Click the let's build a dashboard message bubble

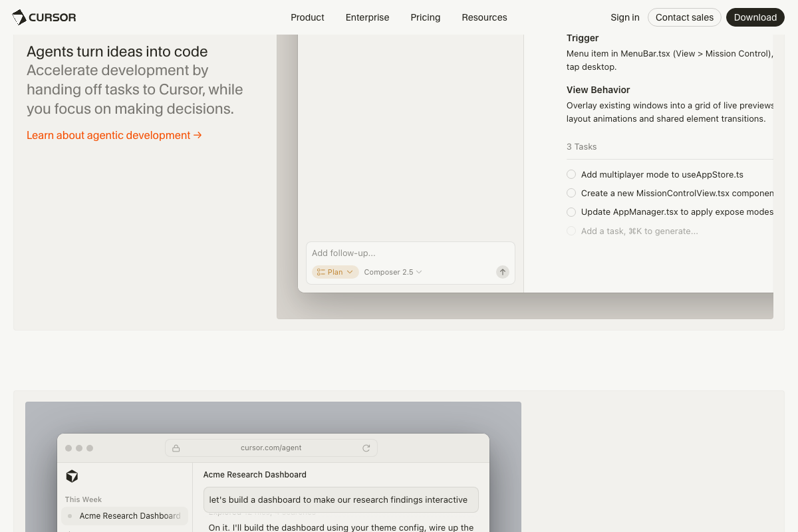click(340, 500)
